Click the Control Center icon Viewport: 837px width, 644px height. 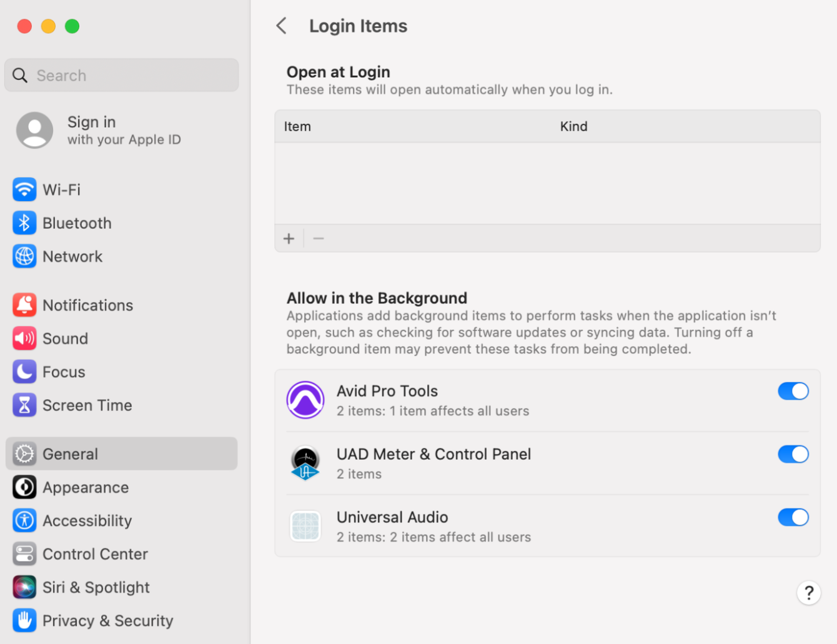coord(24,554)
